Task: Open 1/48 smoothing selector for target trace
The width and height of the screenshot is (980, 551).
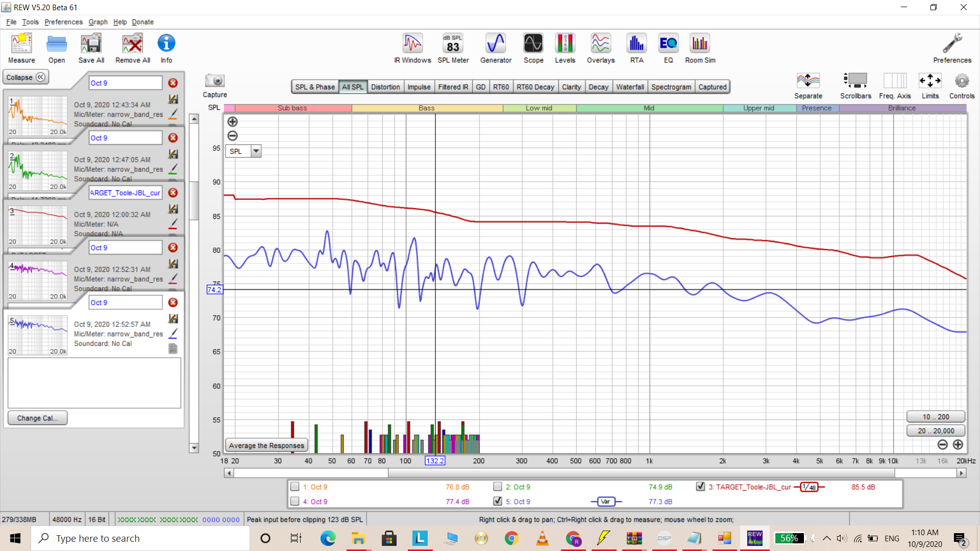Action: tap(809, 487)
